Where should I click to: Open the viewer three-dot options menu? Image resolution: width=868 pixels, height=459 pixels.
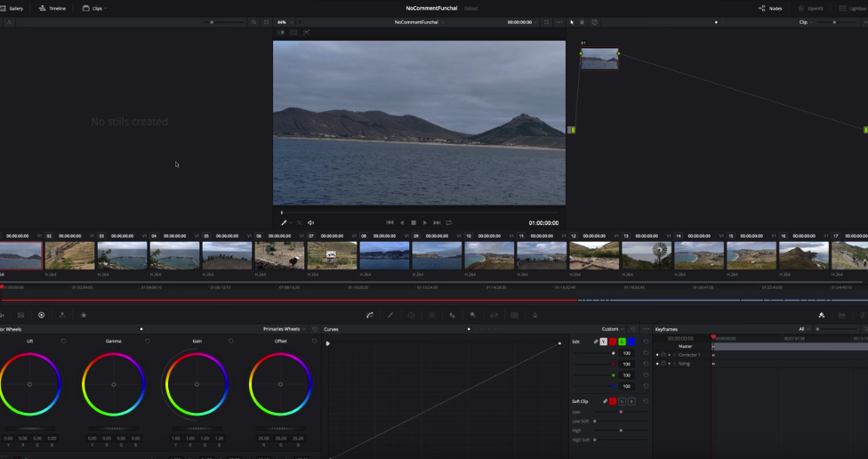tap(559, 22)
